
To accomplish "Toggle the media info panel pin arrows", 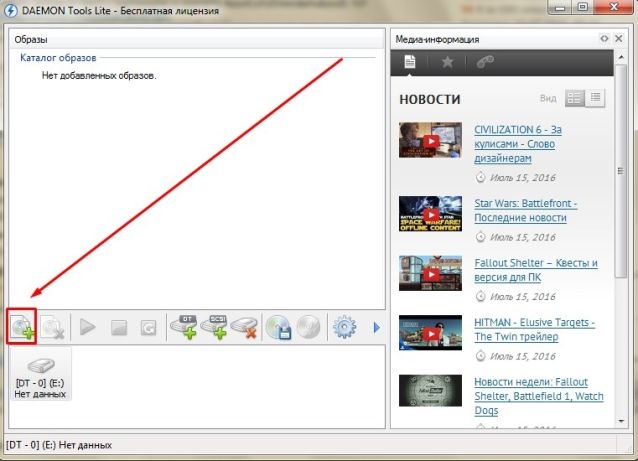I will [x=604, y=39].
